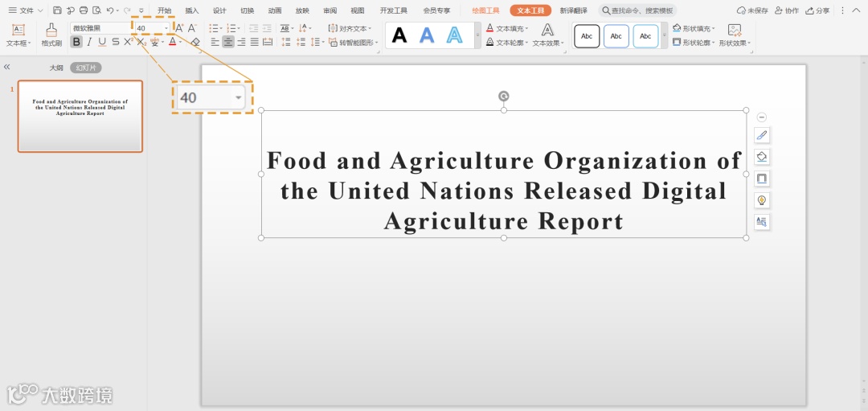This screenshot has height=411, width=868.
Task: Click the 分享 share button
Action: [817, 10]
